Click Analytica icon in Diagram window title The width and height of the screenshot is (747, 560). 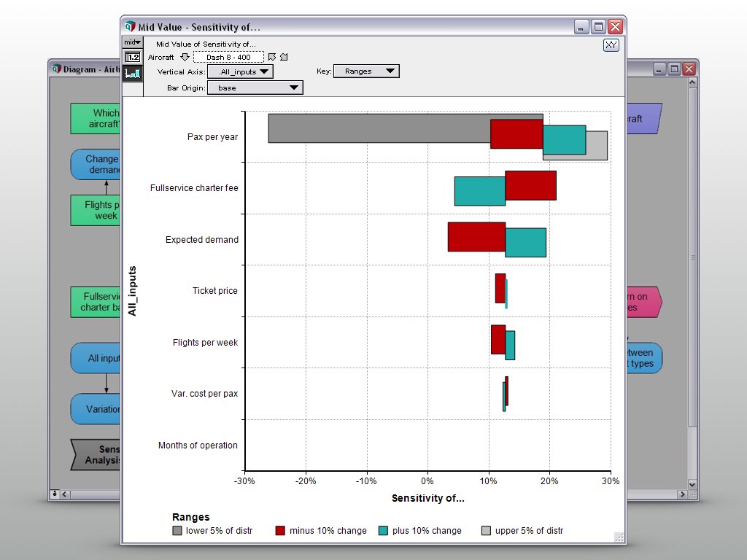point(57,69)
